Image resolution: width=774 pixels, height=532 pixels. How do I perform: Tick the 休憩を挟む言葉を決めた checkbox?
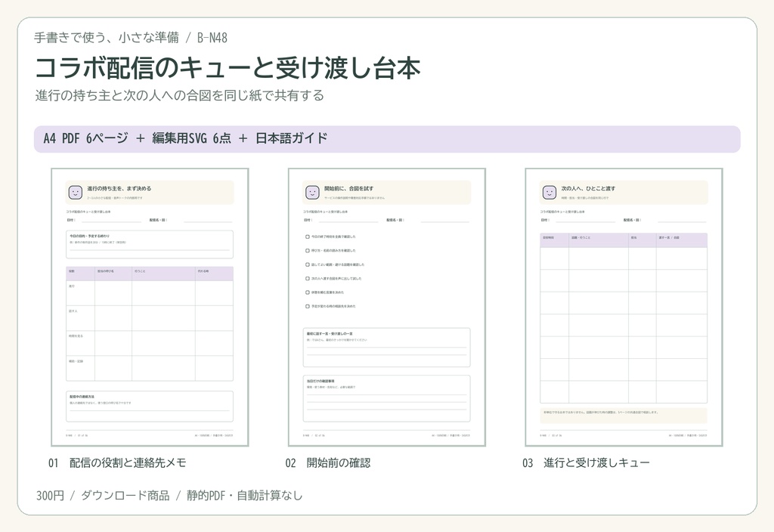[x=308, y=292]
